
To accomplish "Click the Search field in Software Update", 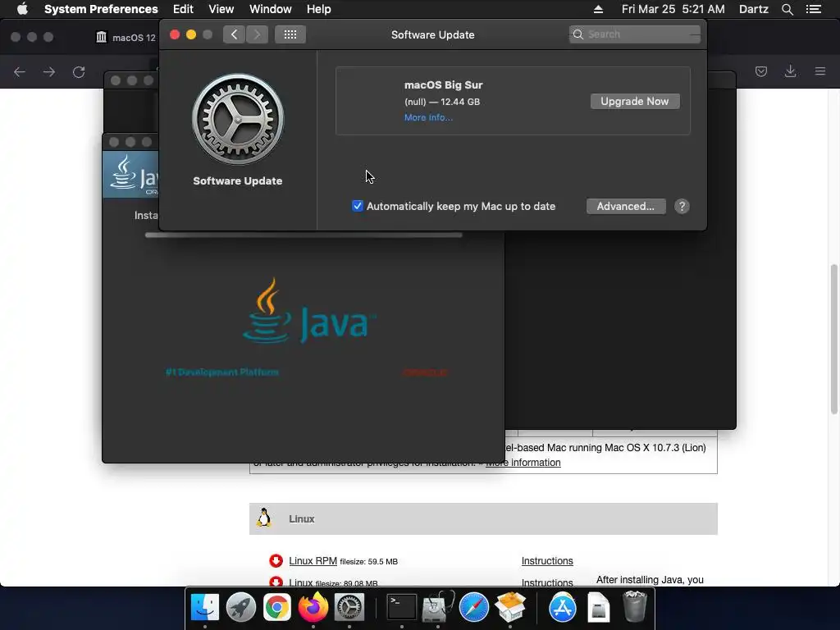I will tap(635, 34).
